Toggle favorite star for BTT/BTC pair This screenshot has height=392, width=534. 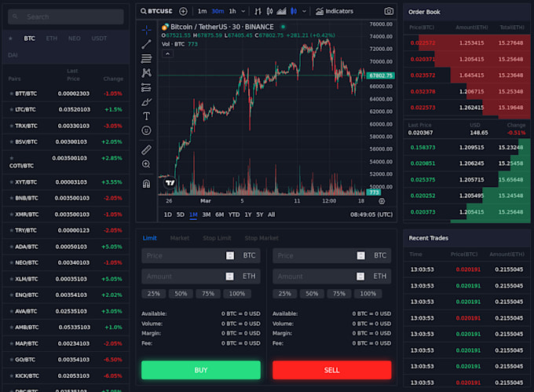click(x=12, y=93)
